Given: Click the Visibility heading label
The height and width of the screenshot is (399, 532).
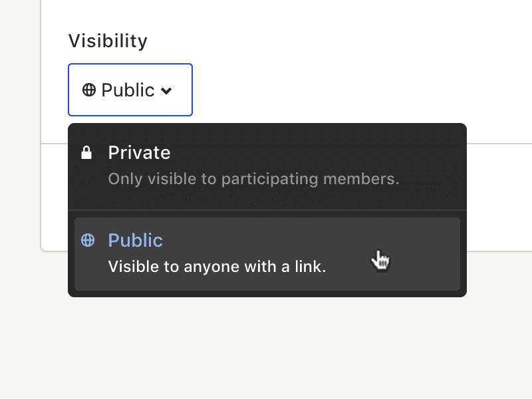Looking at the screenshot, I should coord(108,41).
